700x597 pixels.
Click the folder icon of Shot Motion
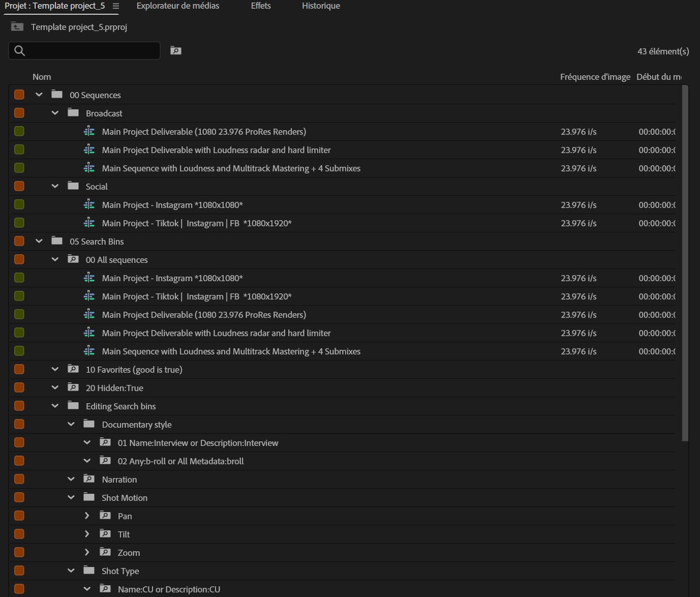tap(89, 497)
